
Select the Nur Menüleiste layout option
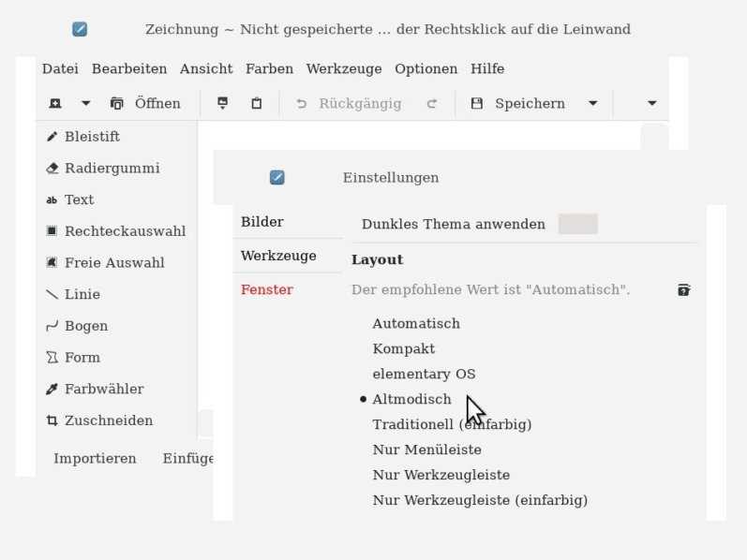pyautogui.click(x=427, y=450)
